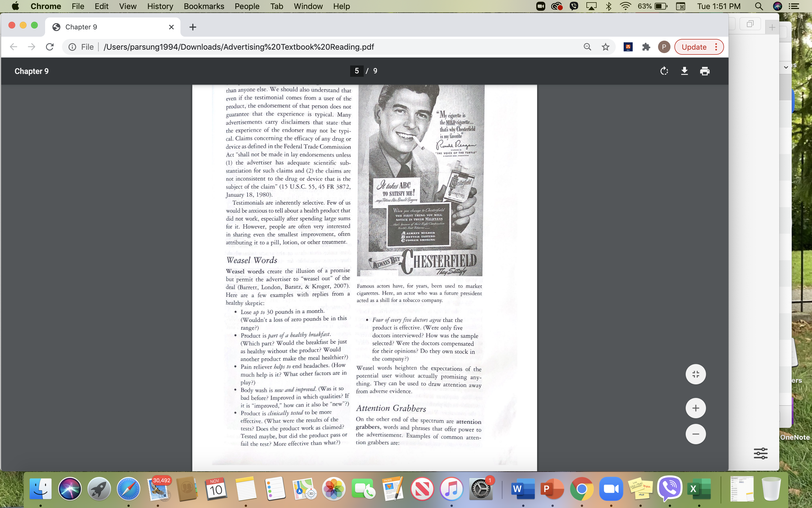The width and height of the screenshot is (812, 508).
Task: Open the Apple menu
Action: tap(15, 6)
